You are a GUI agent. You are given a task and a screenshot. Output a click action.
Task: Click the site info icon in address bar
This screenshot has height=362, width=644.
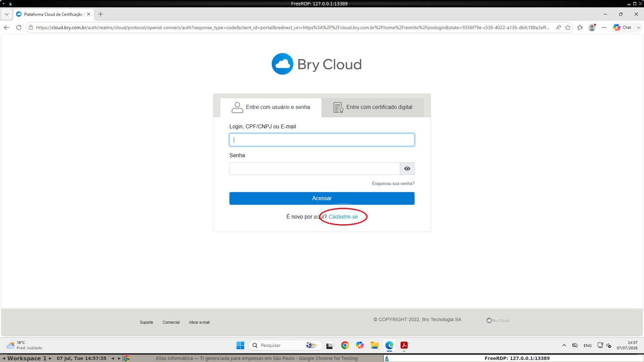(31, 27)
